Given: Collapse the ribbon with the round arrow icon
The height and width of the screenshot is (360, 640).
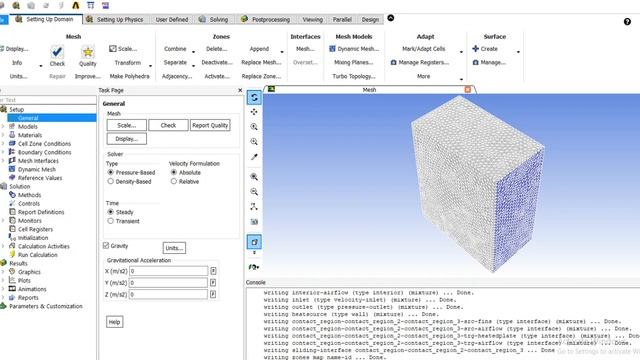Looking at the screenshot, I should (391, 18).
